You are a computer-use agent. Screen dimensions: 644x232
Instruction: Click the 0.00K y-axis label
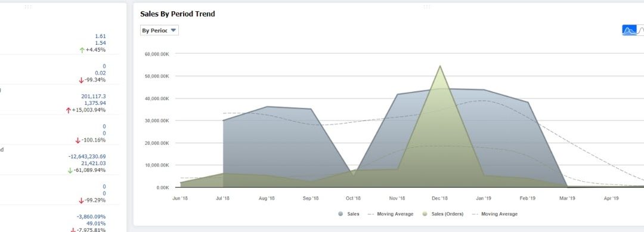tap(163, 188)
